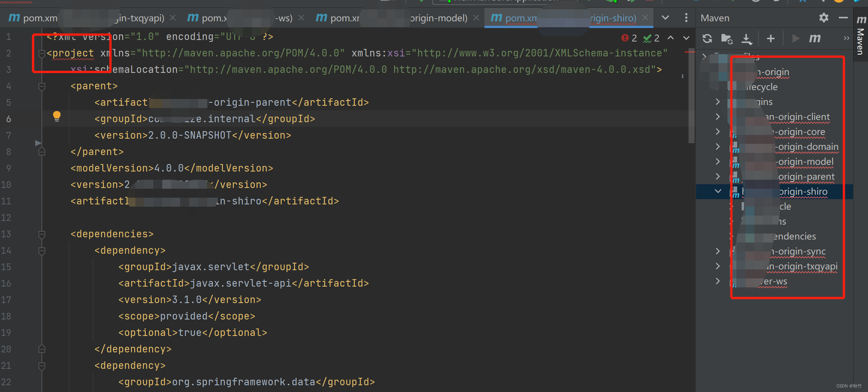Viewport: 868px width, 392px height.
Task: Open the Maven side tool stripe button
Action: [861, 36]
